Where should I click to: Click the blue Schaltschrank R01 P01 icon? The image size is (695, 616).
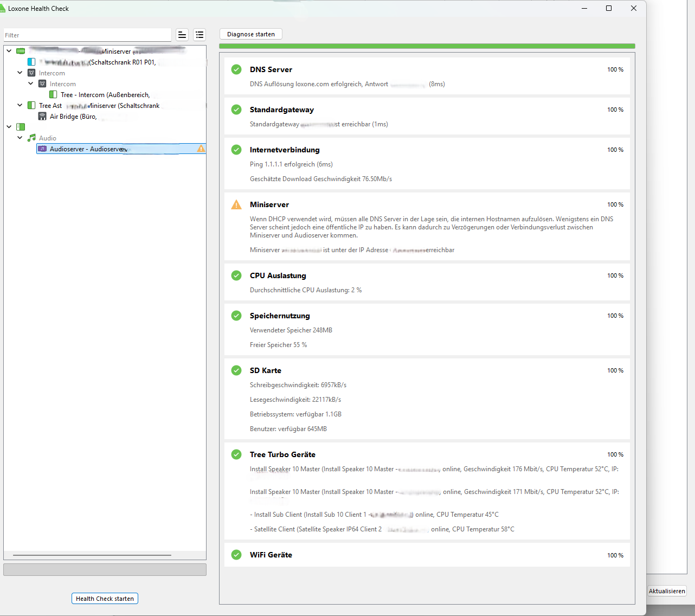coord(31,62)
